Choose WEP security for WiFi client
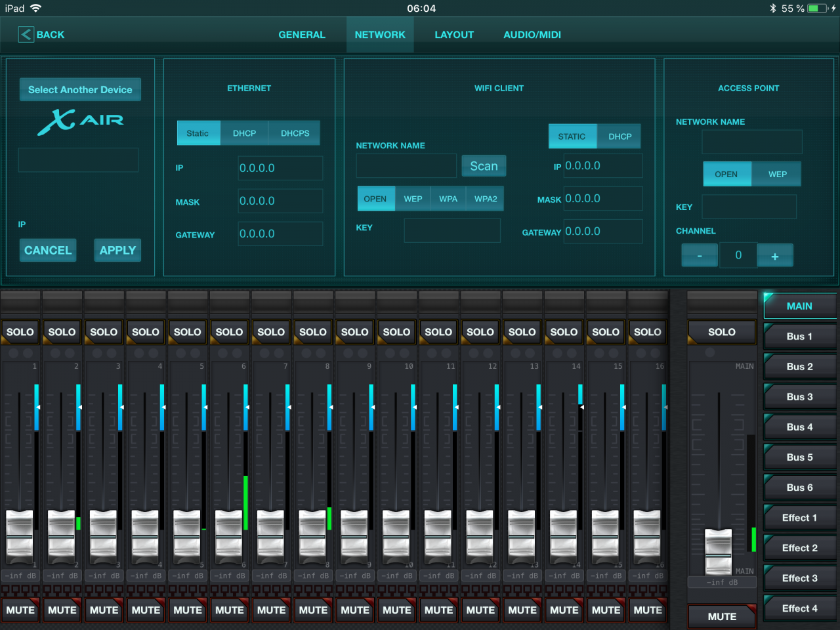The image size is (840, 630). click(x=413, y=199)
